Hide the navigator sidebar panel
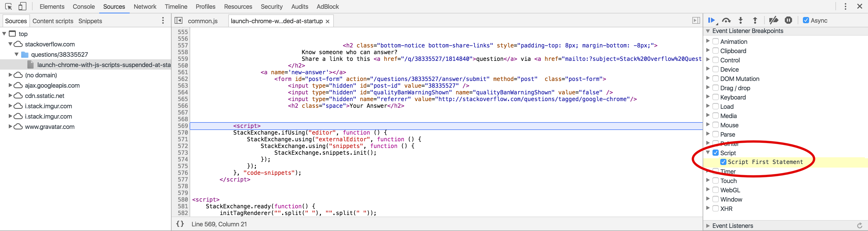Screen dimensions: 868x231 [x=179, y=21]
